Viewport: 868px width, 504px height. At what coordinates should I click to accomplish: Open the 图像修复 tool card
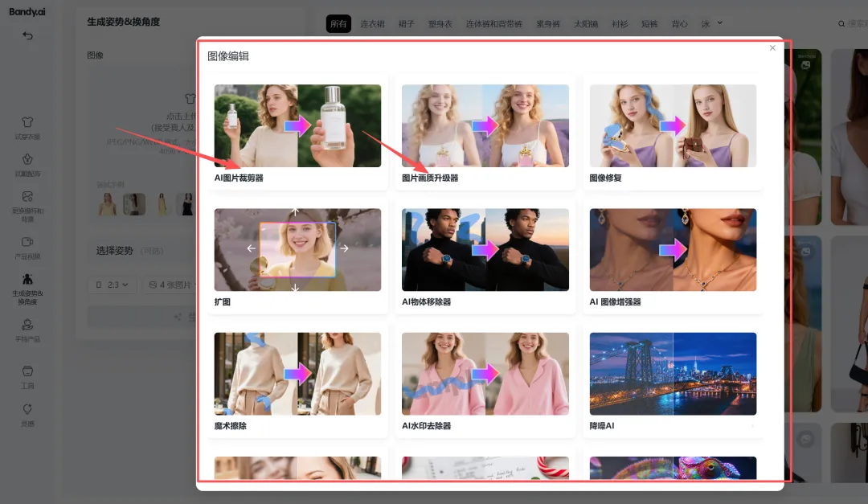pyautogui.click(x=673, y=134)
